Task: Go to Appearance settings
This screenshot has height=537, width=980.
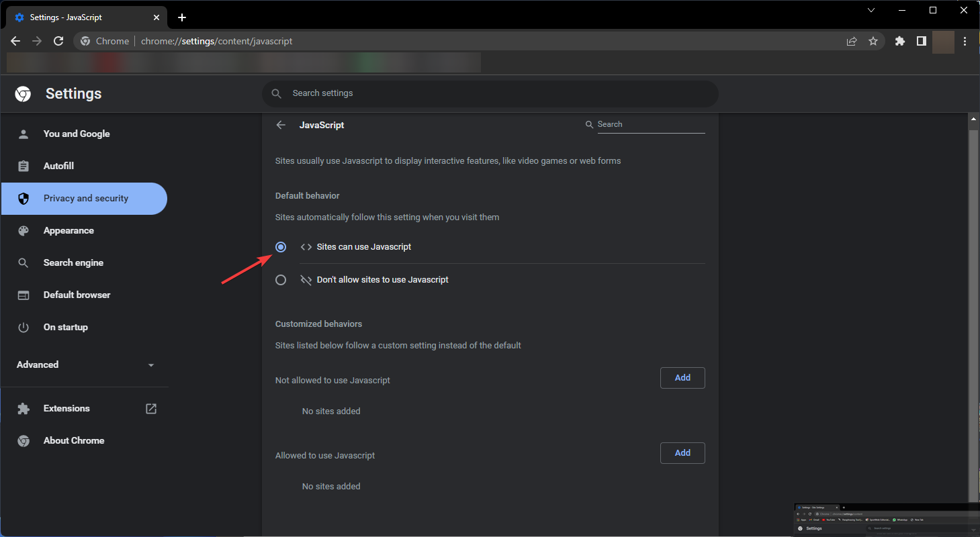Action: [69, 230]
